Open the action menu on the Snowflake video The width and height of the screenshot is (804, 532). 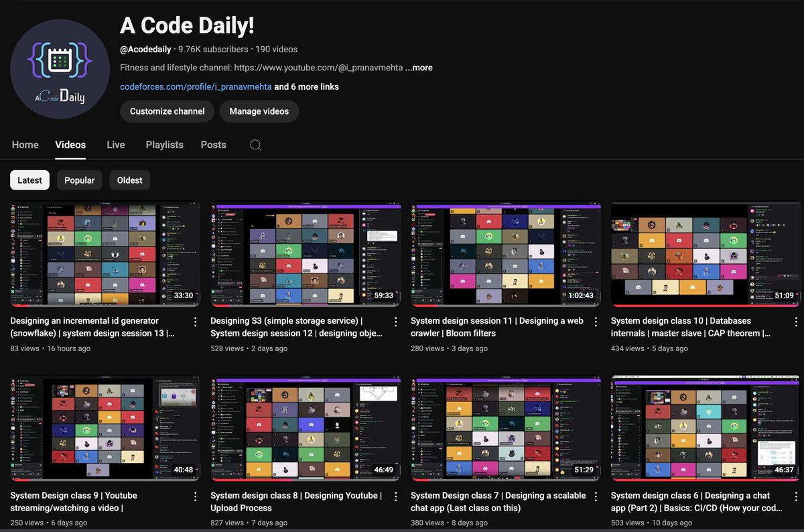tap(195, 322)
